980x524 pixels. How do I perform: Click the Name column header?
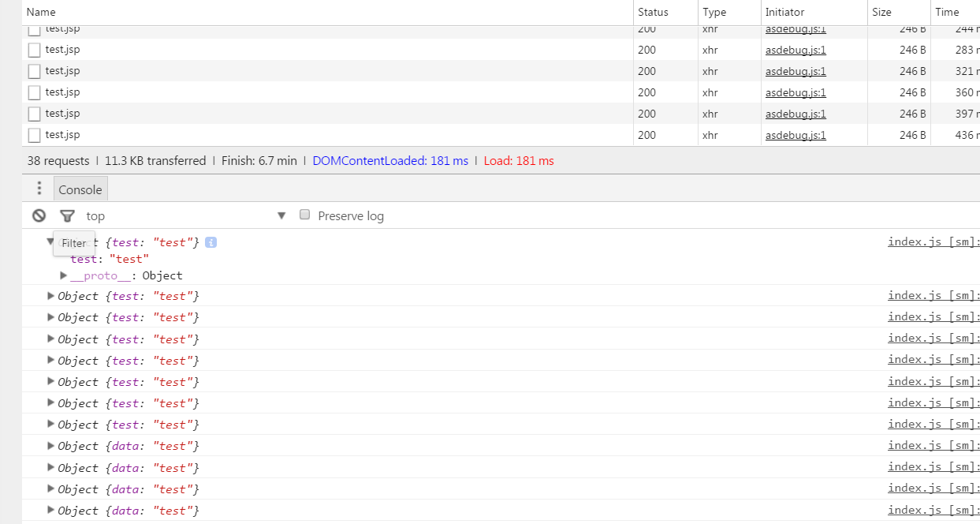coord(41,12)
